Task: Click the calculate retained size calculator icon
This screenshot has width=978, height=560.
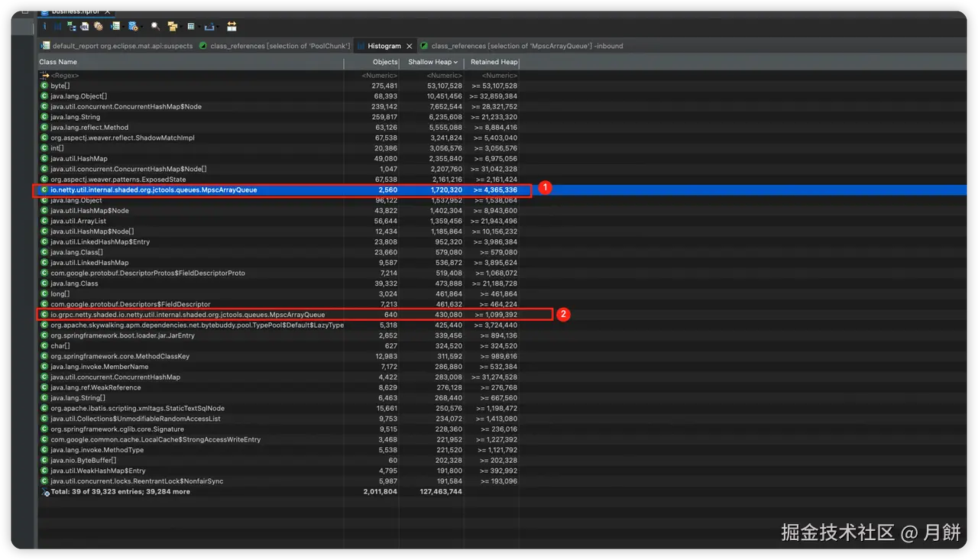Action: click(x=191, y=26)
